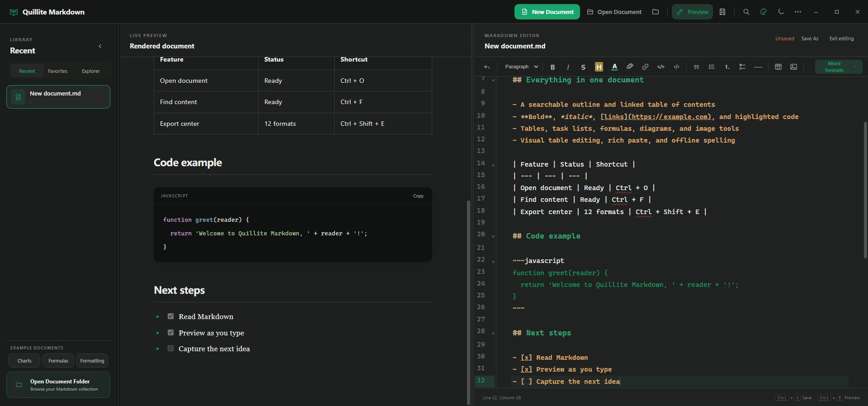Apply italic formatting with the I icon
Screen dimensions: 868x406
click(568, 67)
